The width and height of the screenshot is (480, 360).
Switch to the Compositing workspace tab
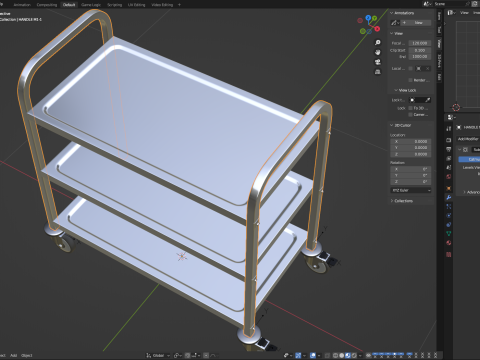(x=47, y=5)
